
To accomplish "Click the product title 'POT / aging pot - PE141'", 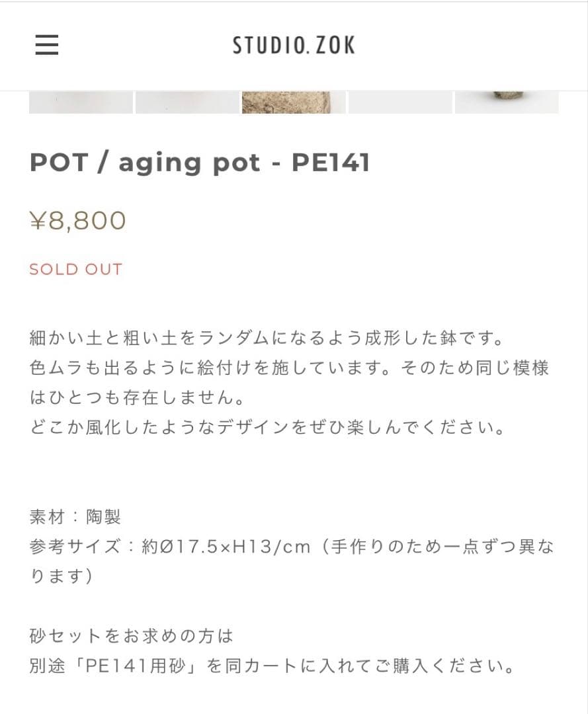I will point(200,163).
